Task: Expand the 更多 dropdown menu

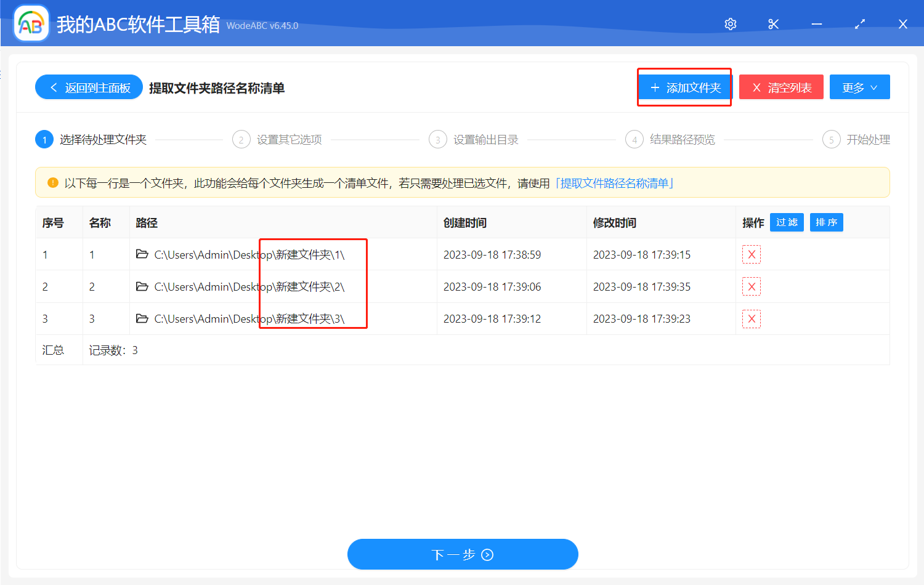Action: click(x=859, y=87)
